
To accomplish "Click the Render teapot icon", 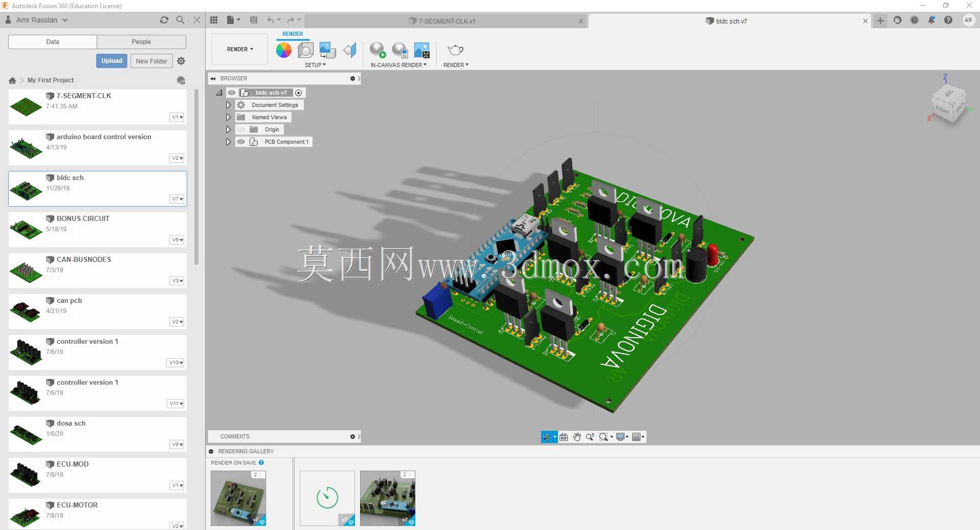I will coord(455,50).
